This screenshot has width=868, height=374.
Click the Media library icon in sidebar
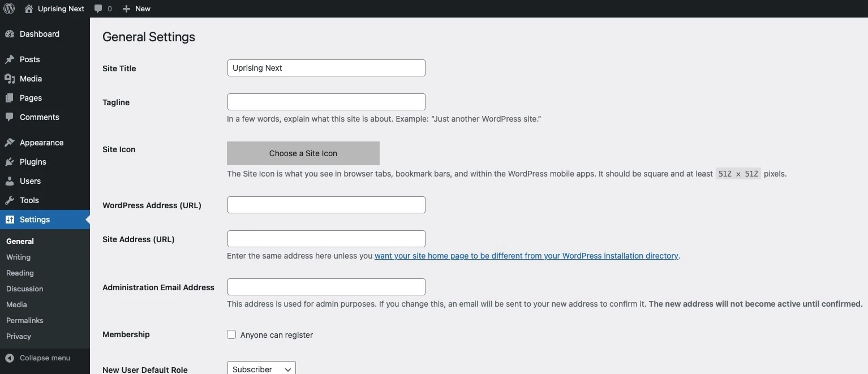(x=10, y=79)
